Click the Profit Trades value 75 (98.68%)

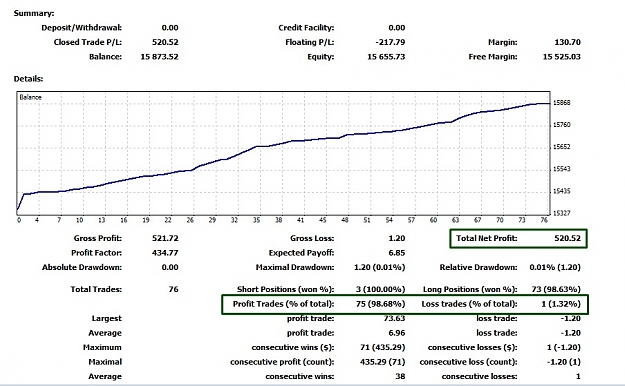(380, 304)
